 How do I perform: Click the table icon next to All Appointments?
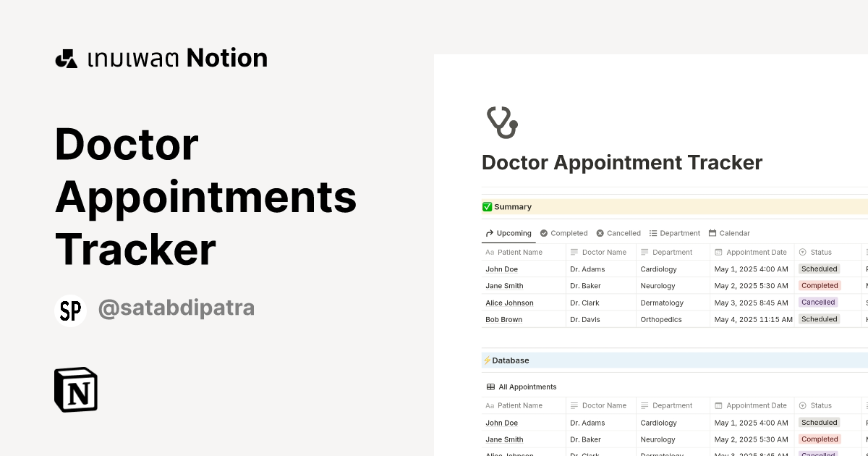490,387
